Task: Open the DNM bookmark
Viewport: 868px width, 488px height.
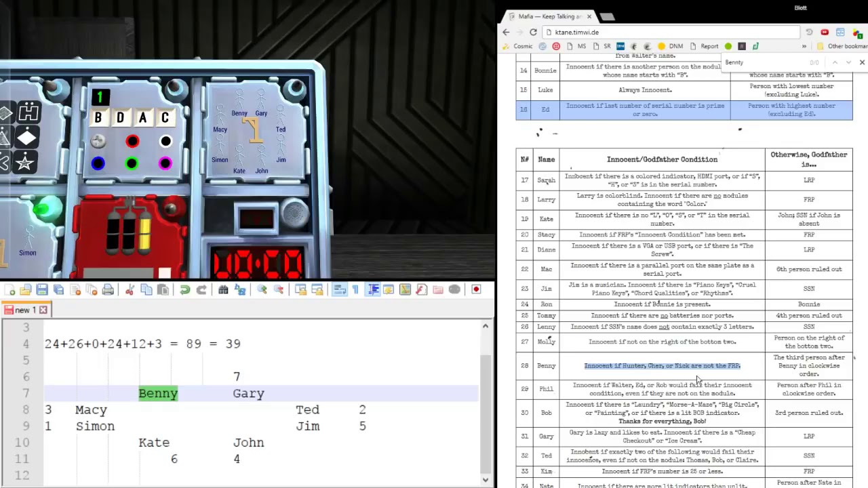Action: coord(671,47)
